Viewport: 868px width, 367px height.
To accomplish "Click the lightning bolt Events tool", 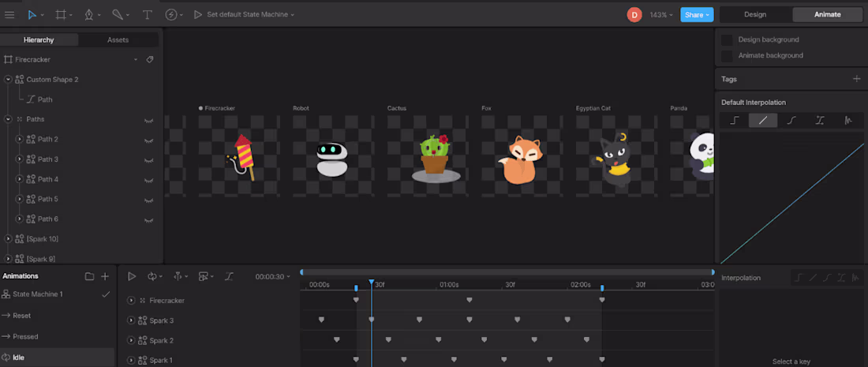I will [171, 15].
